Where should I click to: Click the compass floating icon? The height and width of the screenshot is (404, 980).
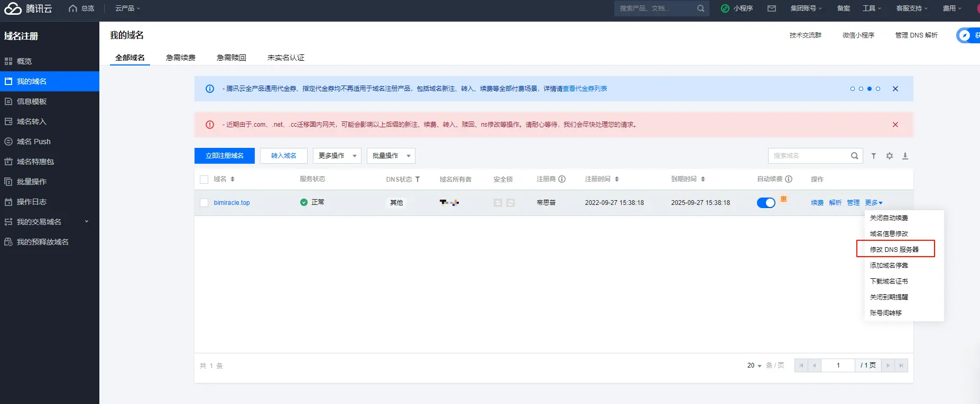[x=965, y=35]
